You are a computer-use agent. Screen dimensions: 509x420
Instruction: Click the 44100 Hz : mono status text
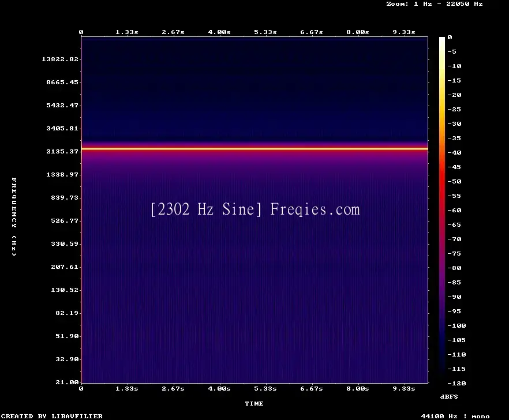tap(455, 416)
